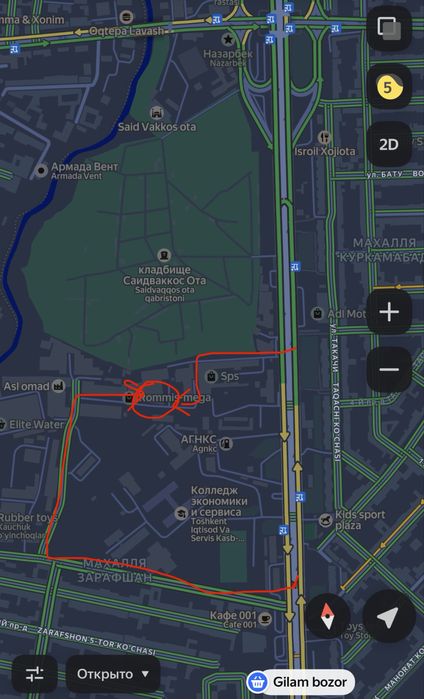Select the Кафе 001 cafe marker
The width and height of the screenshot is (424, 699).
click(265, 618)
